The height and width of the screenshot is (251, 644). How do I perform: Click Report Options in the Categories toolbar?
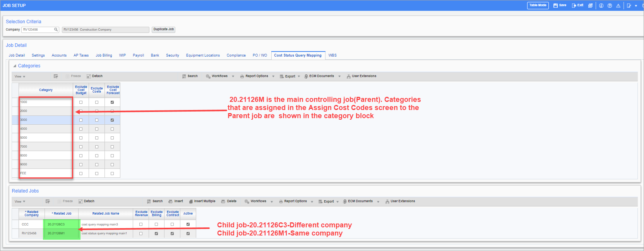point(254,76)
